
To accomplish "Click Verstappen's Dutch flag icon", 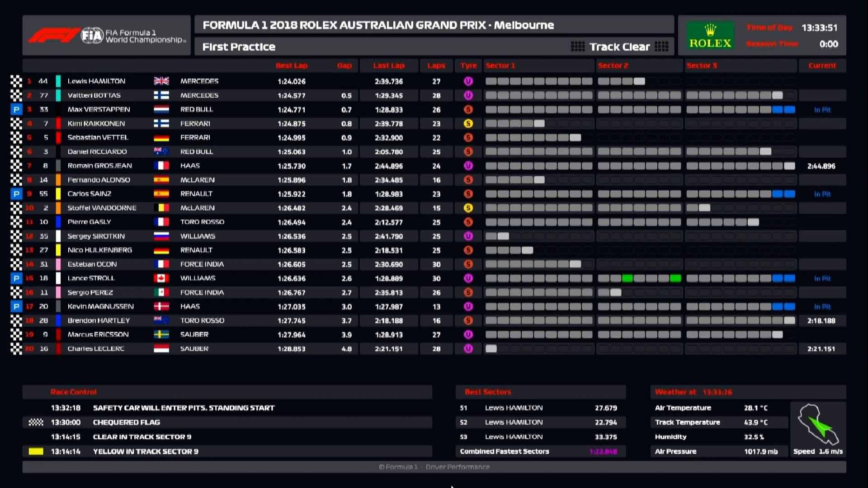I will point(161,109).
